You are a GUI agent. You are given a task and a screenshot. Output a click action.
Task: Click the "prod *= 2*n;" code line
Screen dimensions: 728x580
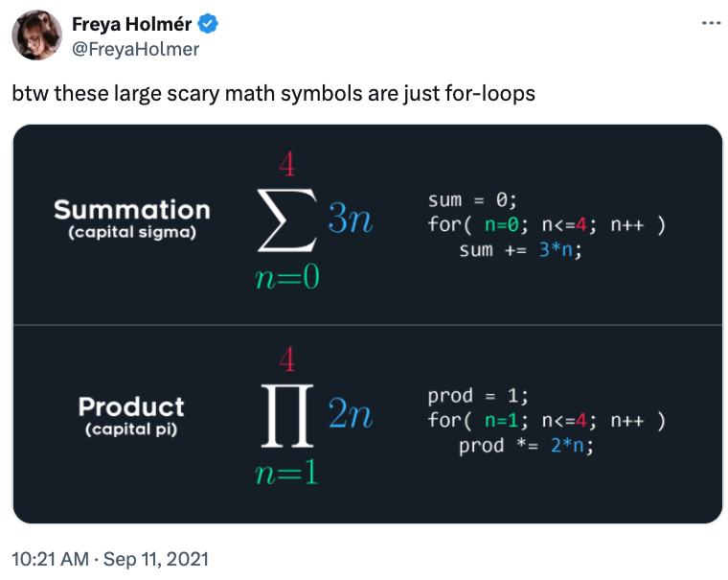[526, 446]
